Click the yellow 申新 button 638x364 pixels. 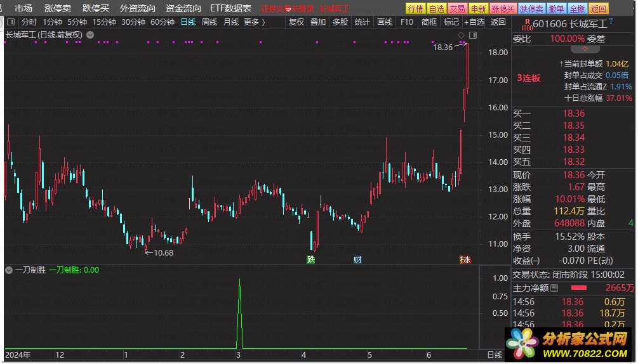coord(479,8)
